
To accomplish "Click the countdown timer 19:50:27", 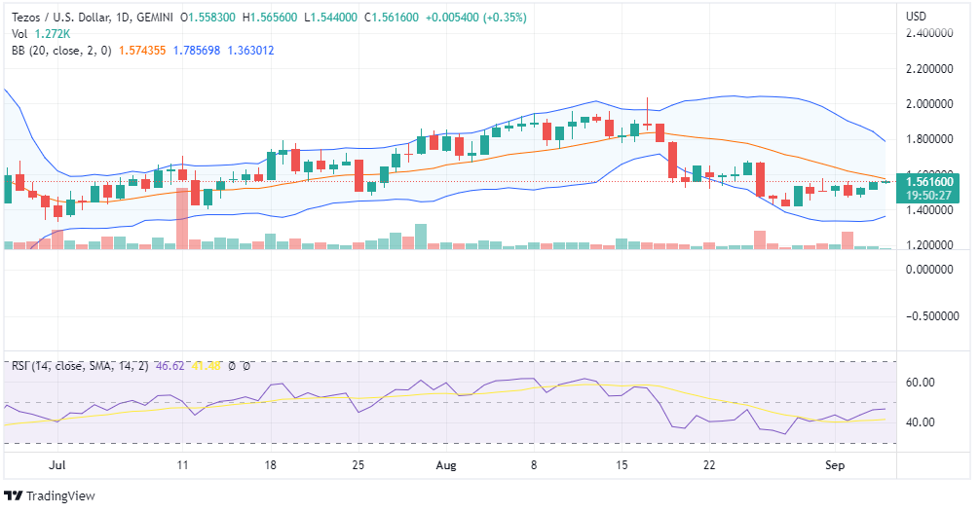I will click(929, 195).
